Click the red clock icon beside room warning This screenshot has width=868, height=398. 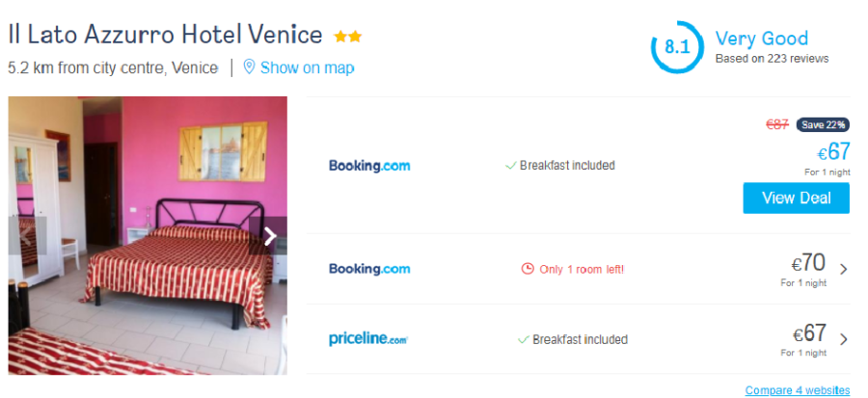[527, 269]
